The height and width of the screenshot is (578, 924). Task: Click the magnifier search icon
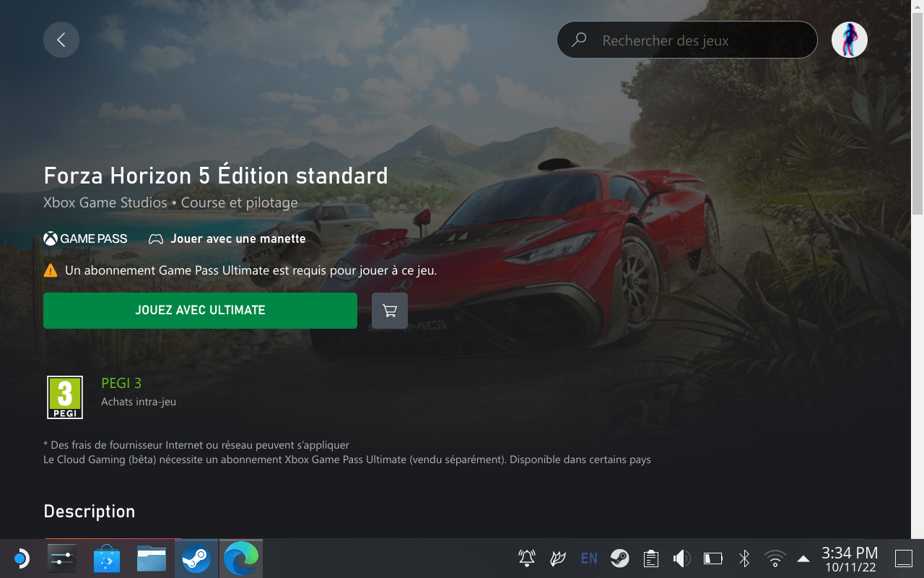[579, 40]
